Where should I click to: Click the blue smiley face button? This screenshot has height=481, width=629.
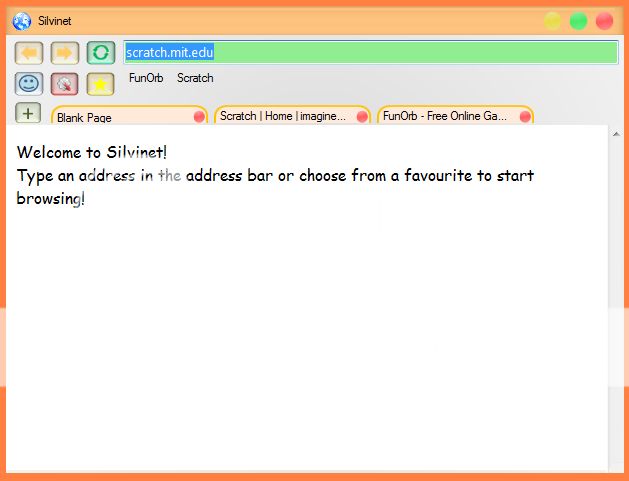point(29,84)
